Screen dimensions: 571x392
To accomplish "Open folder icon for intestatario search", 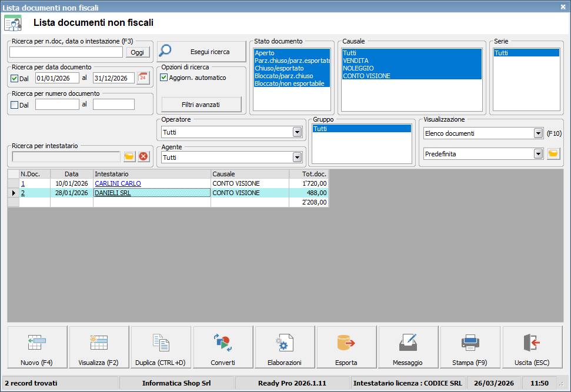I will pyautogui.click(x=129, y=157).
